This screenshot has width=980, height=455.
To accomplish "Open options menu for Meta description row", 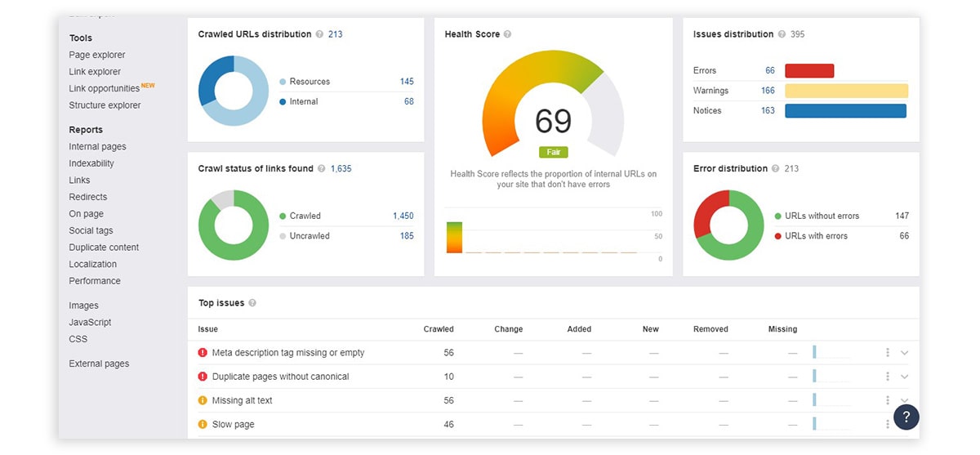I will (887, 353).
